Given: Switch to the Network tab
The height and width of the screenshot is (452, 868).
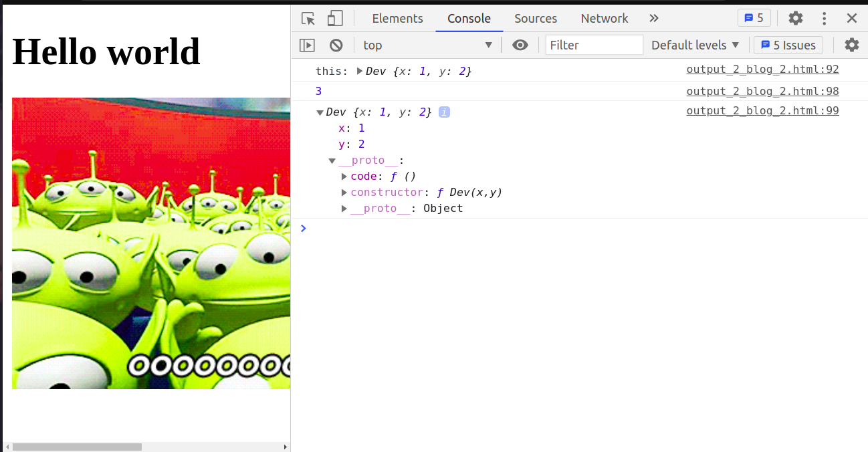Looking at the screenshot, I should (604, 19).
